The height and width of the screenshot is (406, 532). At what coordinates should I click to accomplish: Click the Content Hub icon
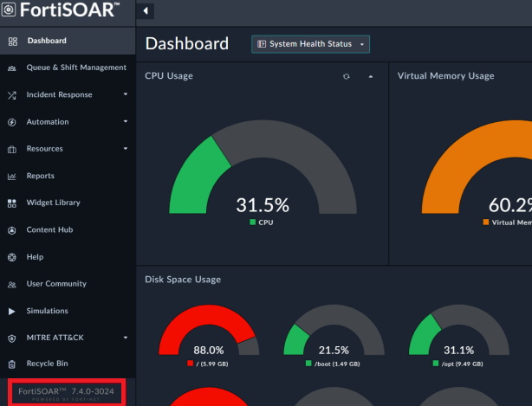[x=12, y=230]
